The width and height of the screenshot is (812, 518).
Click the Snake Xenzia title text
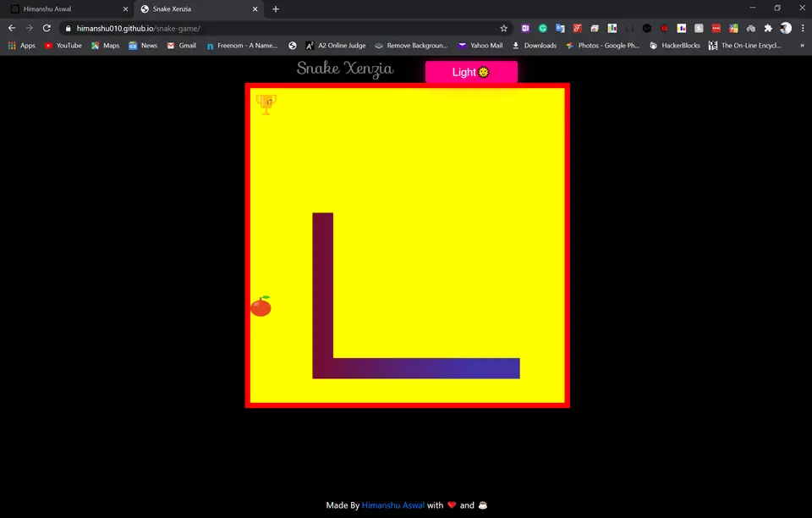click(345, 69)
